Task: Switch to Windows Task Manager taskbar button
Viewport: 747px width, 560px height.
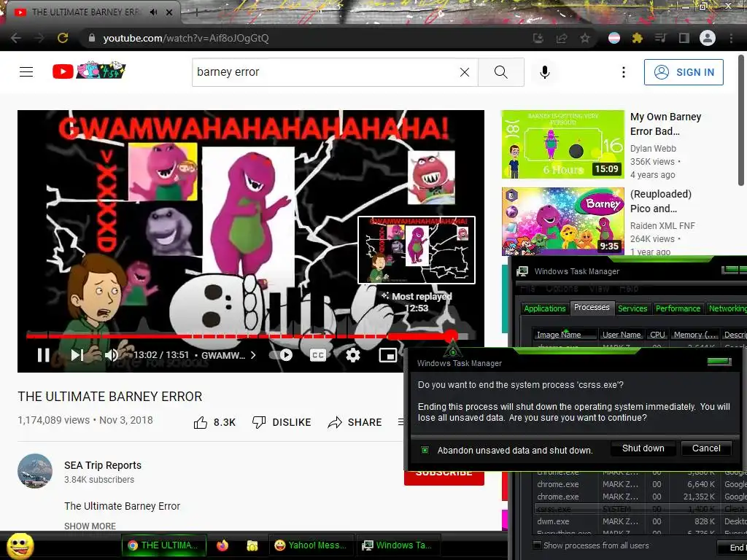Action: (398, 545)
